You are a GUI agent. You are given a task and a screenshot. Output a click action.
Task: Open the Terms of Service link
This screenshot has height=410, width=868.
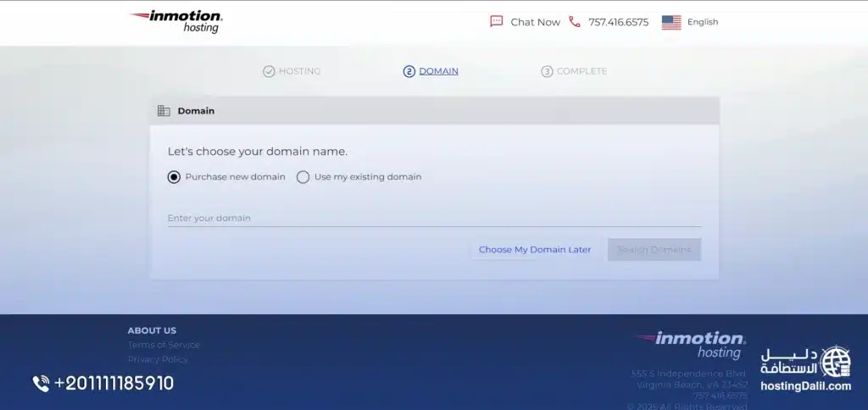pos(164,345)
